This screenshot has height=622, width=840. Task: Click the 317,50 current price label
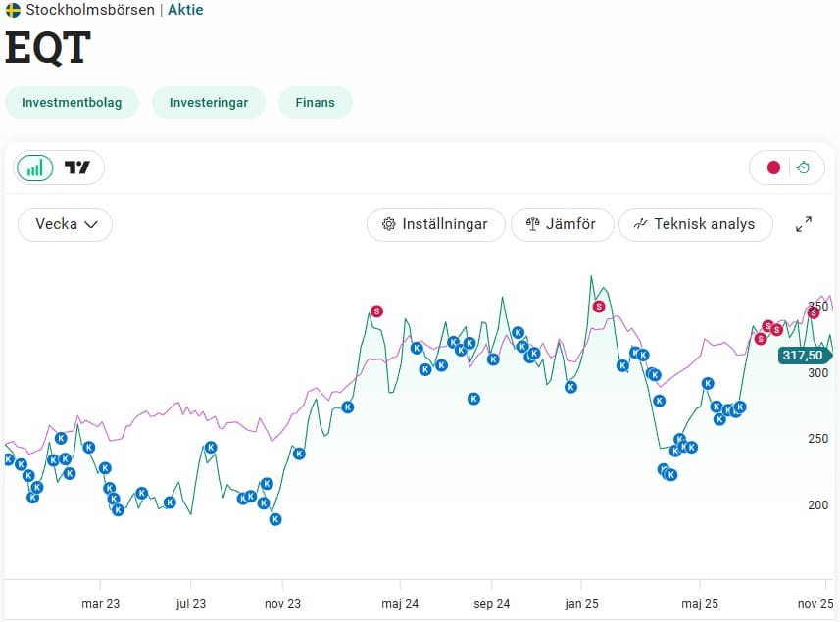pyautogui.click(x=803, y=356)
